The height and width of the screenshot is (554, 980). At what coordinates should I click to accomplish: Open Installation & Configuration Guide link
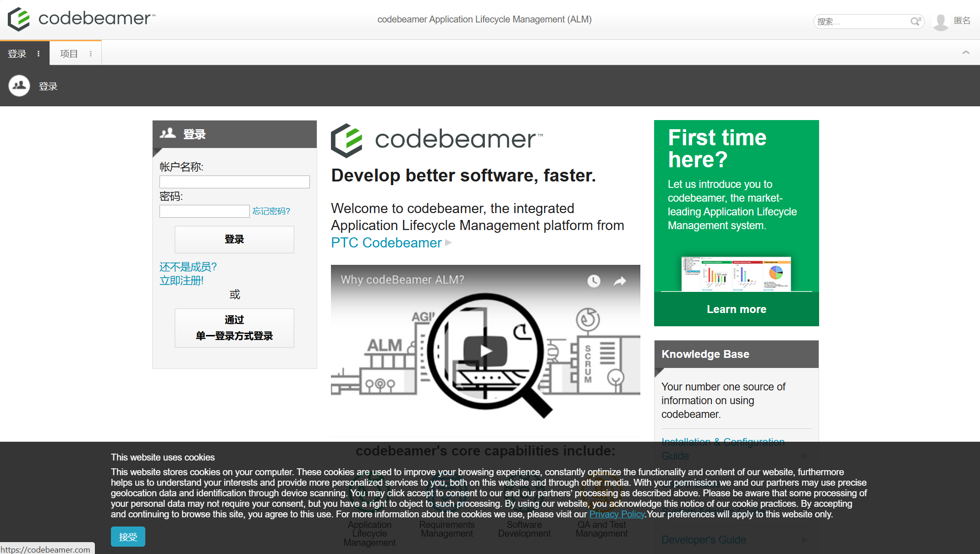point(723,449)
